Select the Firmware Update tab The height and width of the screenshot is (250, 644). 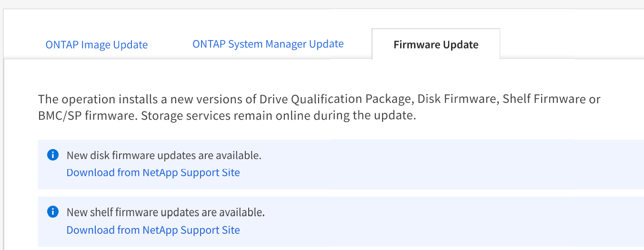tap(436, 45)
